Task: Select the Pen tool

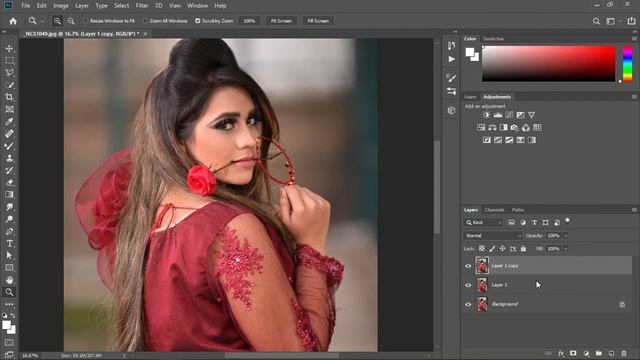Action: click(9, 231)
